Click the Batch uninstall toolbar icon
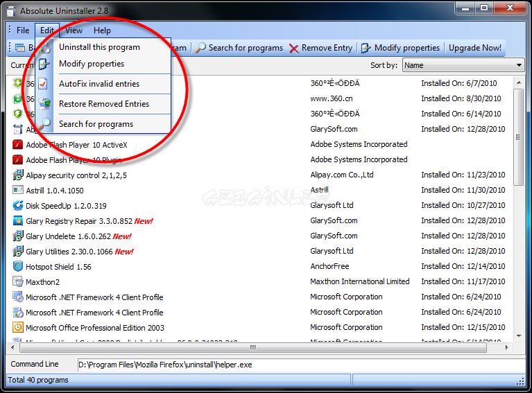532x393 pixels. (x=20, y=48)
